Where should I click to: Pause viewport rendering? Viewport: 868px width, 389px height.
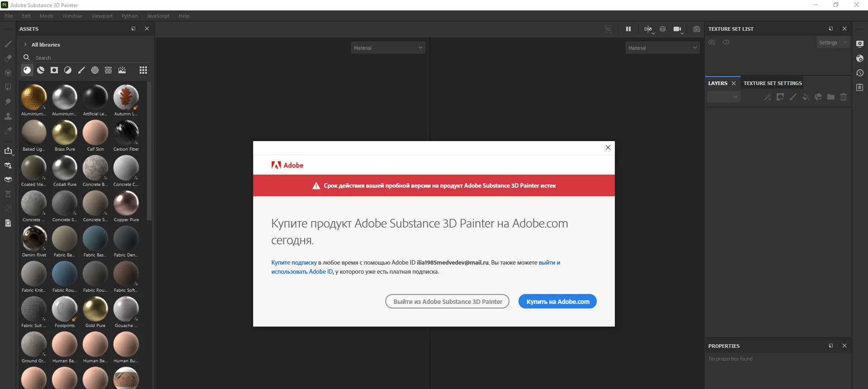628,29
